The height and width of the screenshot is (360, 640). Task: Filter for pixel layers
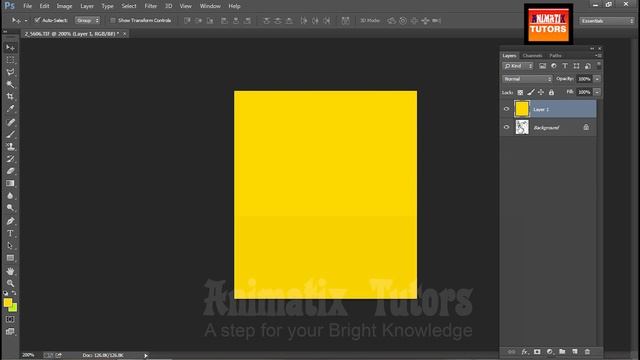click(542, 66)
